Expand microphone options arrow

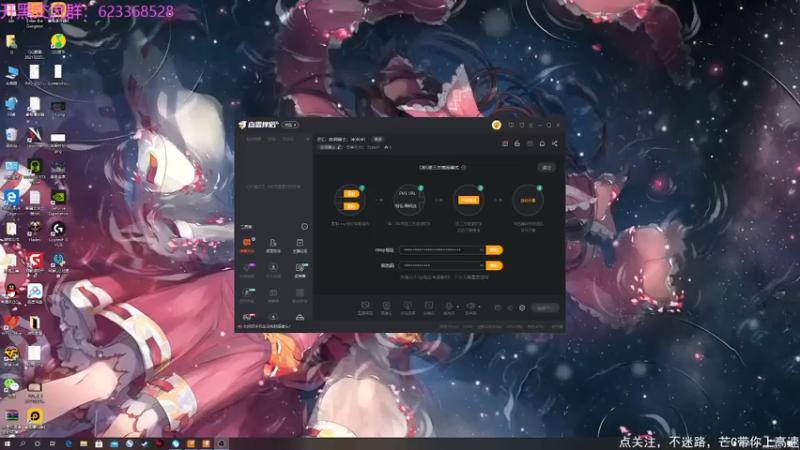458,307
